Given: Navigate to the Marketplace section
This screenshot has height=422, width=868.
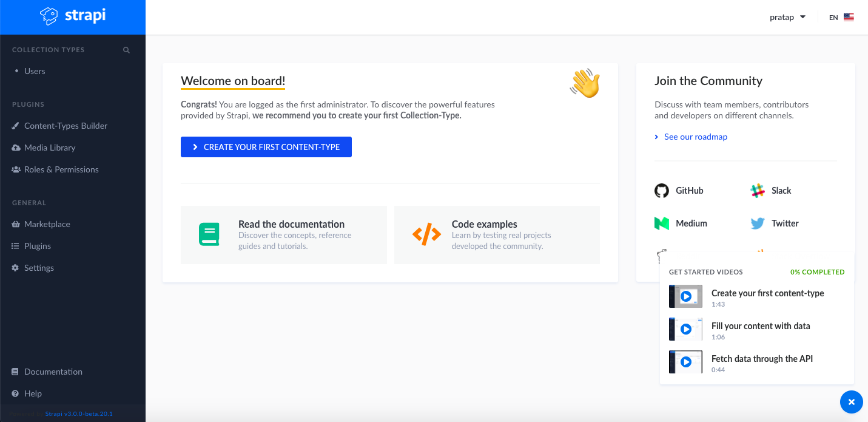Looking at the screenshot, I should click(x=47, y=224).
